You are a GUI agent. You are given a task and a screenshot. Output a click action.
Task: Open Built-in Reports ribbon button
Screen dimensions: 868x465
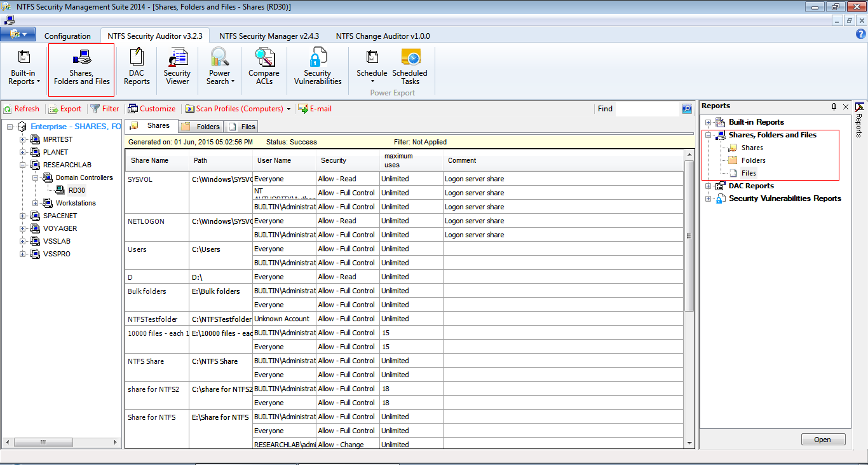pyautogui.click(x=24, y=67)
